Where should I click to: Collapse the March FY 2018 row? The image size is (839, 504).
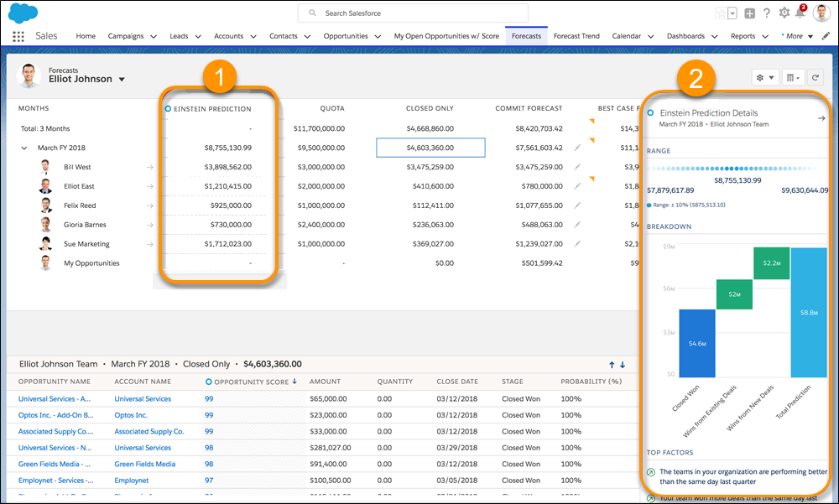[x=24, y=148]
